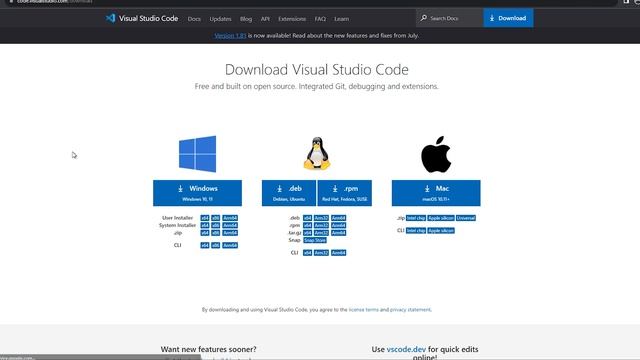
Task: Open the Snap Store link
Action: point(315,240)
